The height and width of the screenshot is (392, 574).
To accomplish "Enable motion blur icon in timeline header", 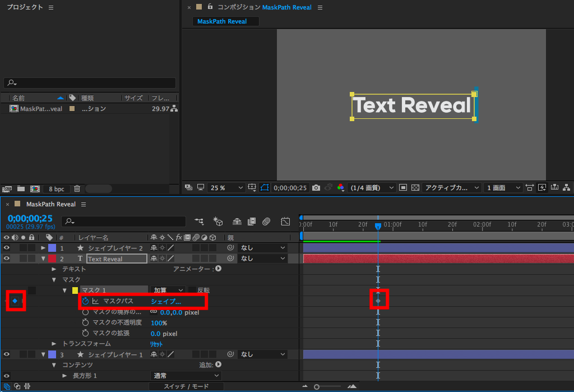I will [x=266, y=222].
